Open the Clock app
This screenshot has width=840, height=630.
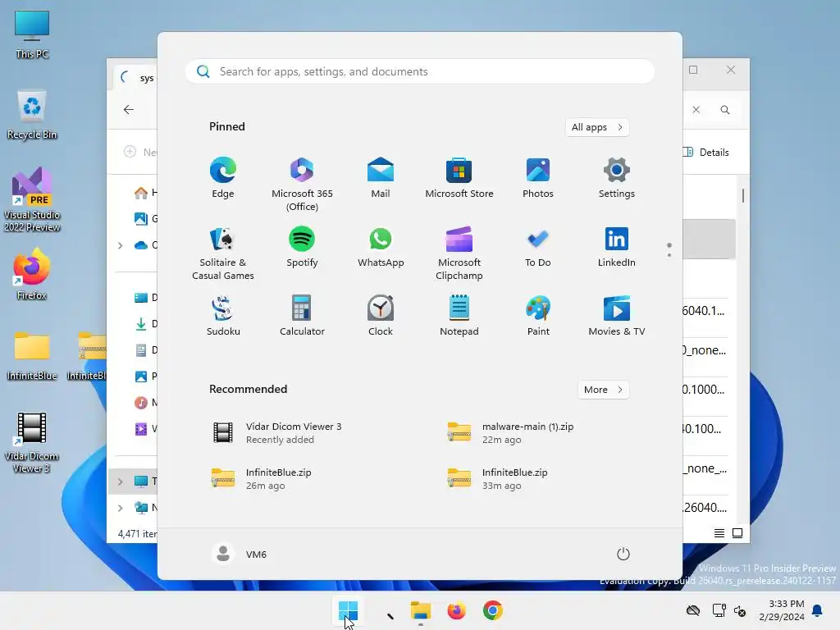[x=381, y=316]
